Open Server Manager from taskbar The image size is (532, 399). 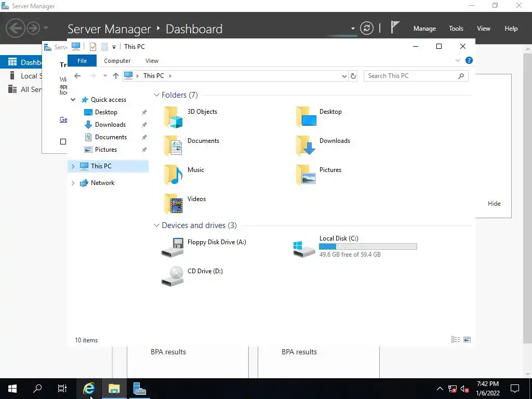(139, 389)
